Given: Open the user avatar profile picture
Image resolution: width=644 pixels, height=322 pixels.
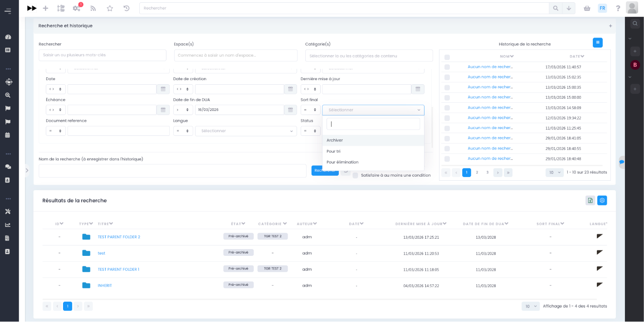Looking at the screenshot, I should [632, 8].
